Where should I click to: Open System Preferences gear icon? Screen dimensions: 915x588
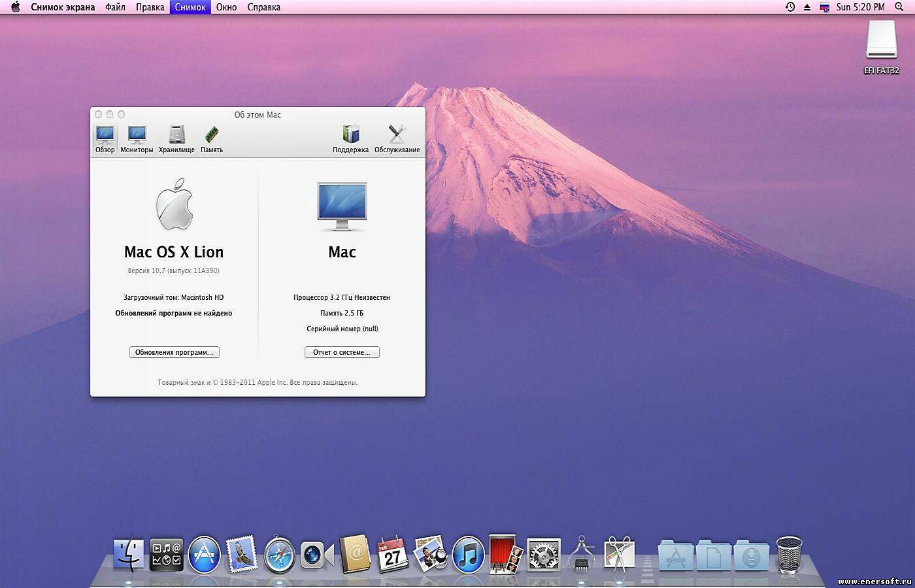coord(543,555)
